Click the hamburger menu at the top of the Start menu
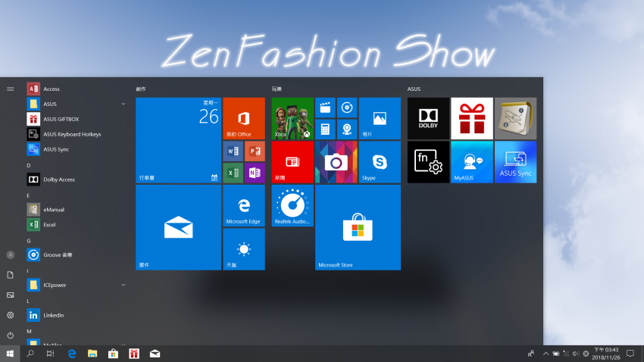Screen dimensions: 644x362 [11, 89]
